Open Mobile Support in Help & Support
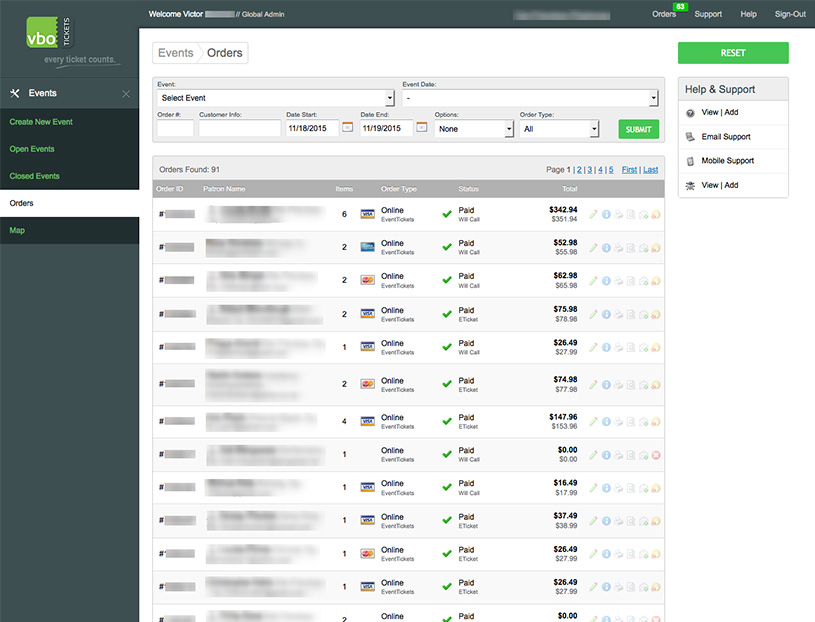The width and height of the screenshot is (815, 622). click(x=727, y=161)
